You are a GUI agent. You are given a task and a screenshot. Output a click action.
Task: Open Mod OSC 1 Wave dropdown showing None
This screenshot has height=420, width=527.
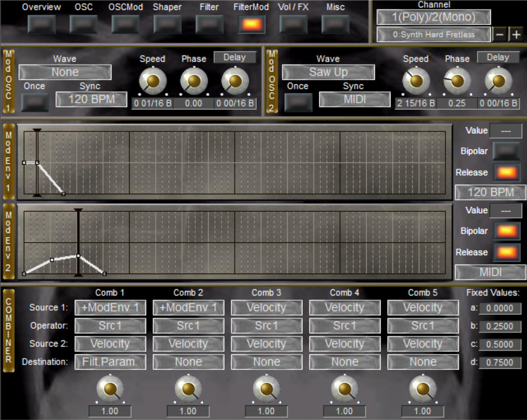click(x=65, y=72)
